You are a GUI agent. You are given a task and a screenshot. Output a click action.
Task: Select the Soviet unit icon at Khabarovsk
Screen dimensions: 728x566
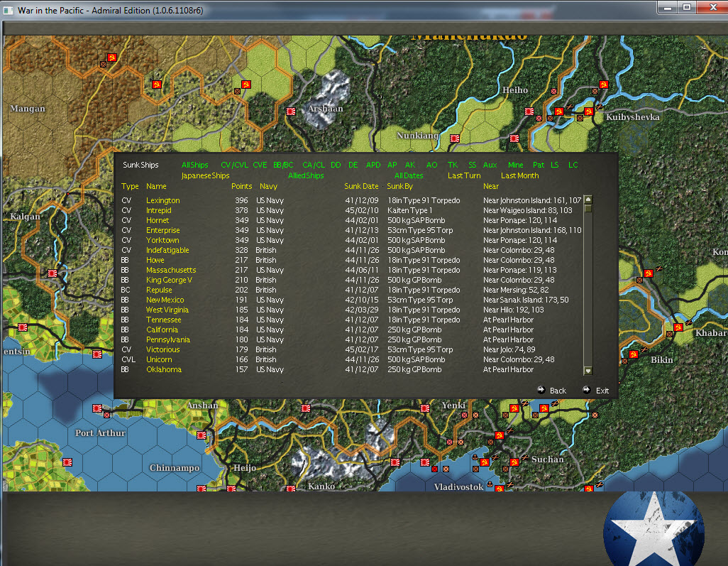(678, 327)
